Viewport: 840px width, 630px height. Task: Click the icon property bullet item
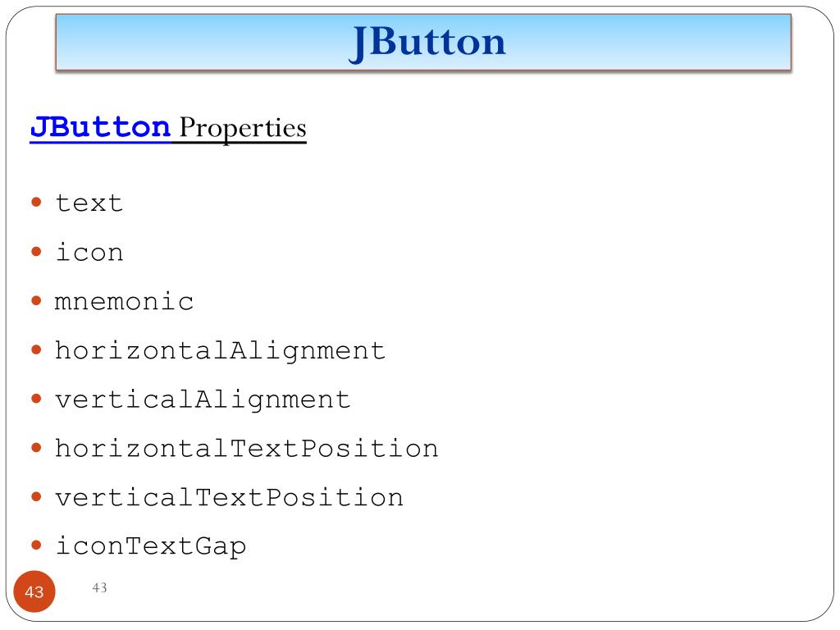tap(89, 253)
